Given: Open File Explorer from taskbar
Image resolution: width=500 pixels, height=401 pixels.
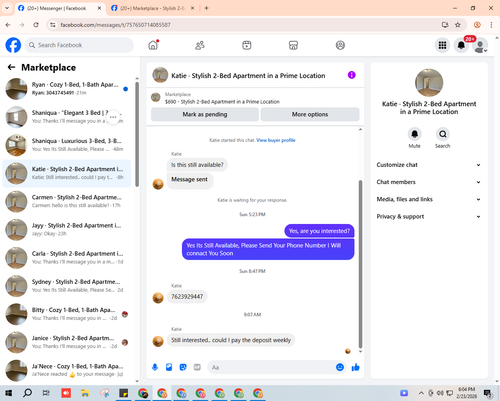Looking at the screenshot, I should pyautogui.click(x=85, y=393).
